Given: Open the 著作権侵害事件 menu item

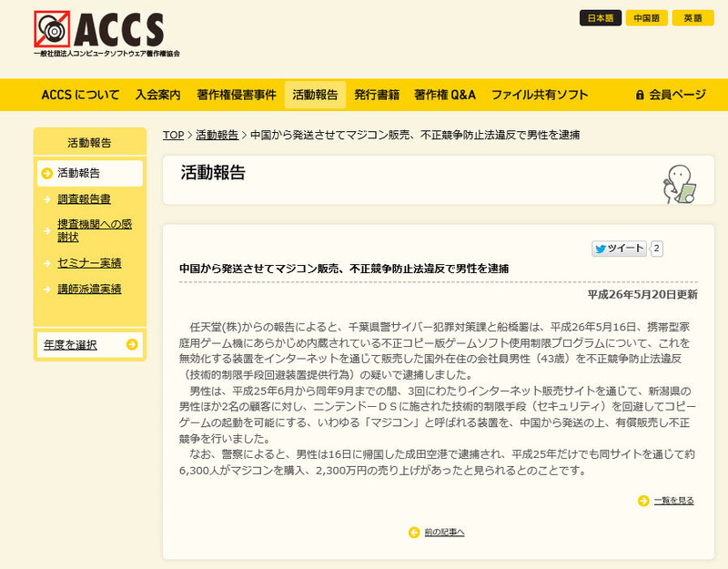Looking at the screenshot, I should coord(236,95).
